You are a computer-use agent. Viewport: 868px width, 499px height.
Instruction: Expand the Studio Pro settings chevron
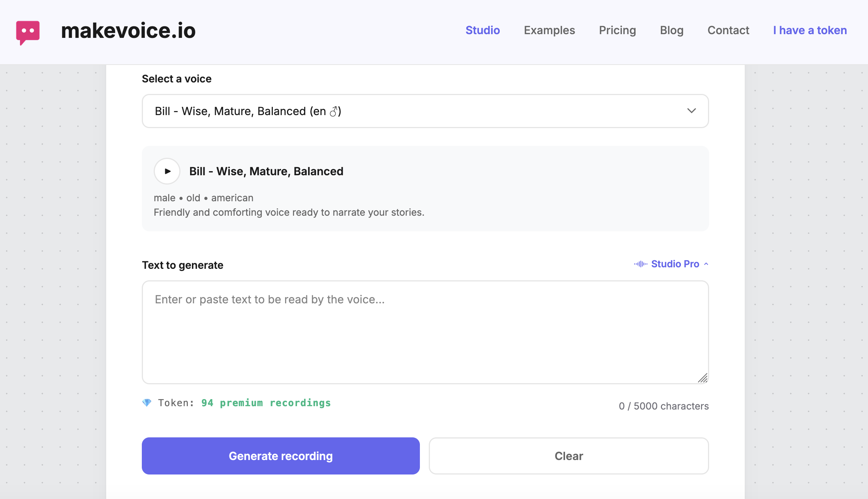[705, 264]
